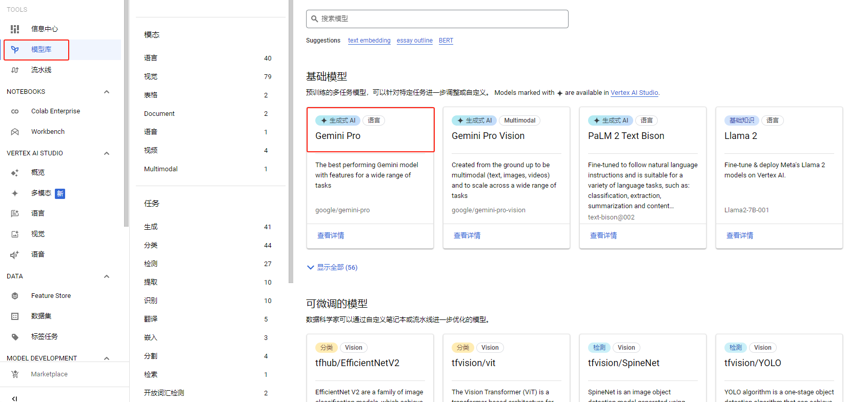
Task: Filter by 语言 modality with 40 models
Action: (x=208, y=58)
